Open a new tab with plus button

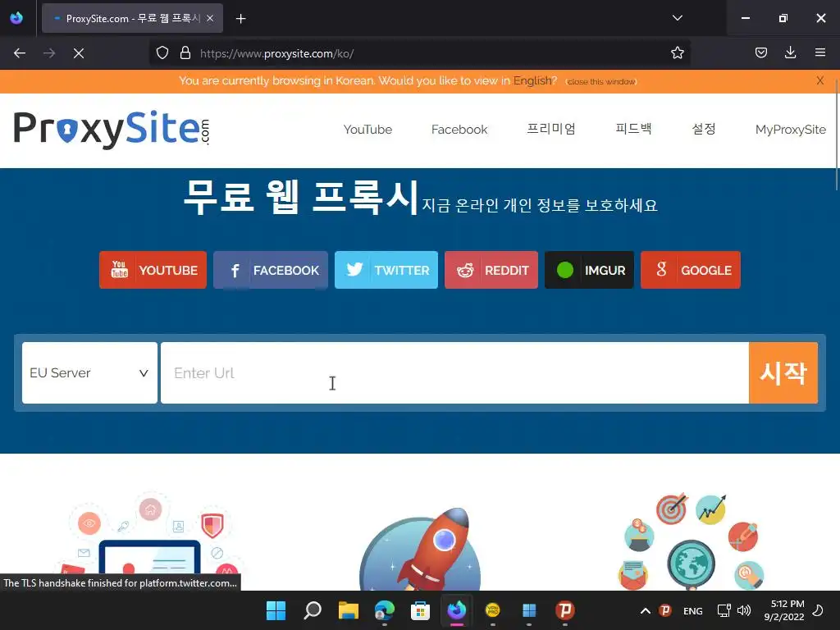coord(240,19)
